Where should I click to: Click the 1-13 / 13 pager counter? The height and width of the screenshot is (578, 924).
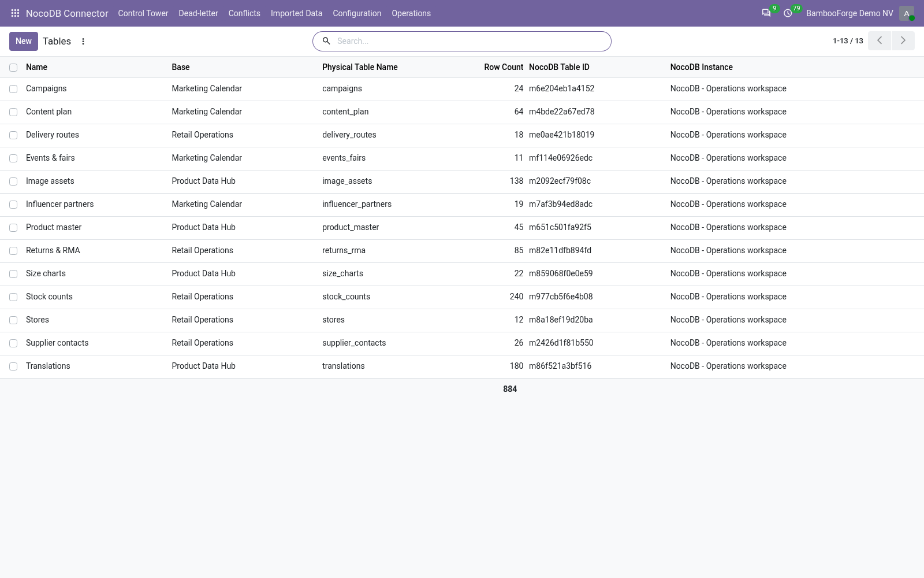848,41
